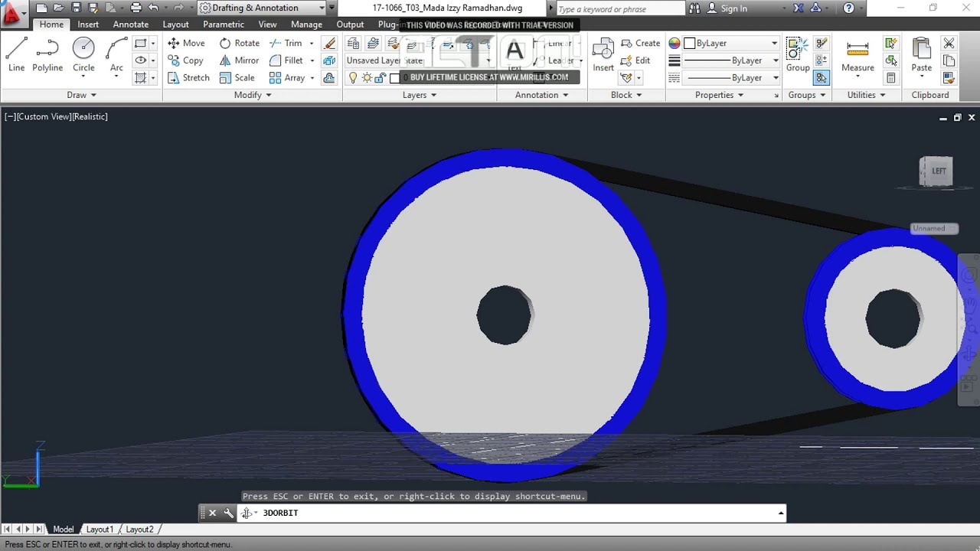980x551 pixels.
Task: Toggle the layer freeze sun icon
Action: coord(367,78)
